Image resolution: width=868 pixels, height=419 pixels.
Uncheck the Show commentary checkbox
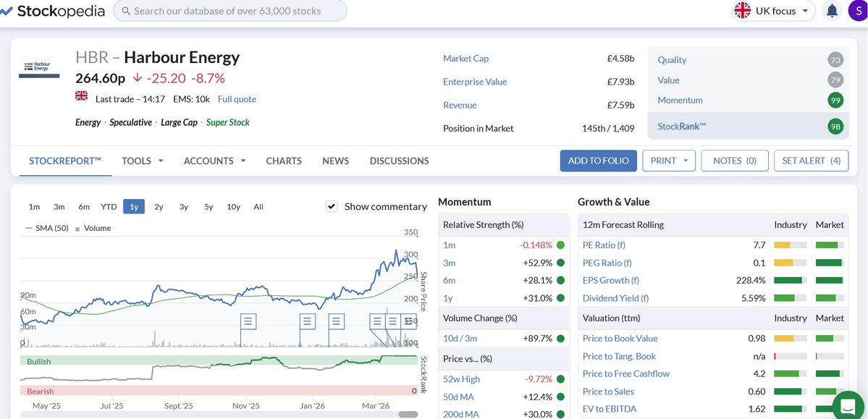coord(331,206)
